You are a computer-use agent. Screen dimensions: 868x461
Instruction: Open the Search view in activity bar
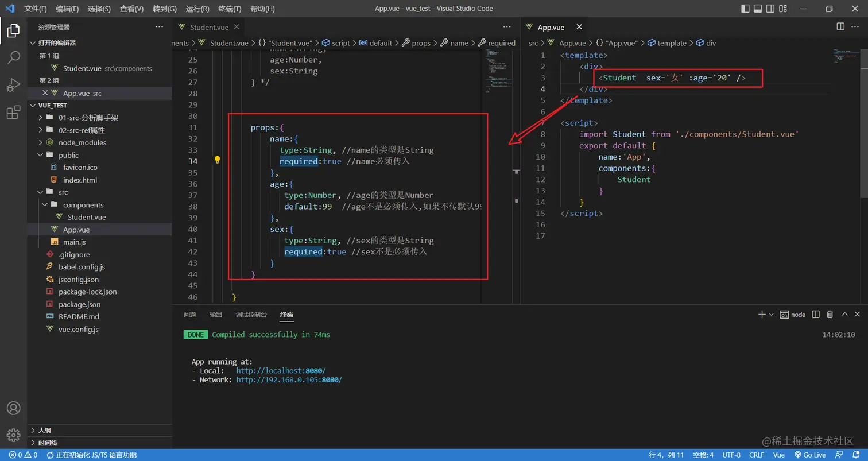point(13,57)
